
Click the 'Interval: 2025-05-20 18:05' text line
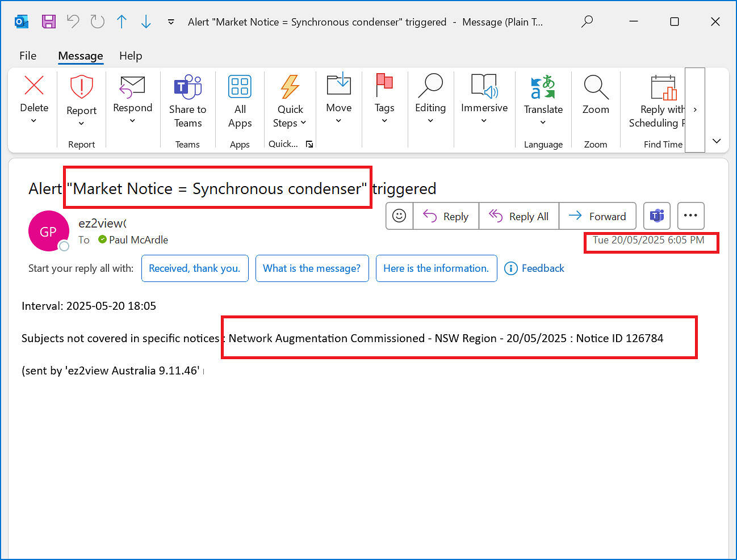89,306
